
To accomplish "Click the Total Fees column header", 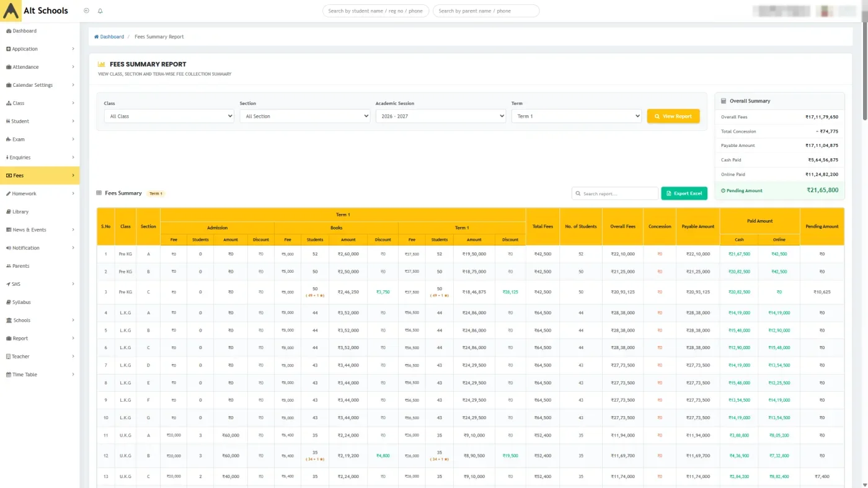I will pyautogui.click(x=542, y=226).
